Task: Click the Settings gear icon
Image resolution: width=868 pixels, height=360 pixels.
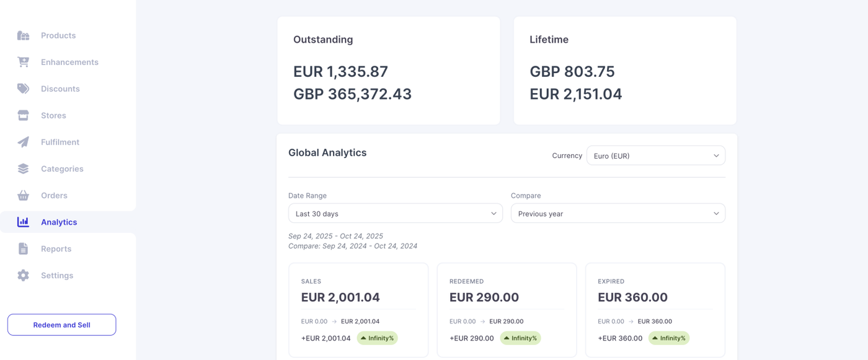Action: point(23,275)
